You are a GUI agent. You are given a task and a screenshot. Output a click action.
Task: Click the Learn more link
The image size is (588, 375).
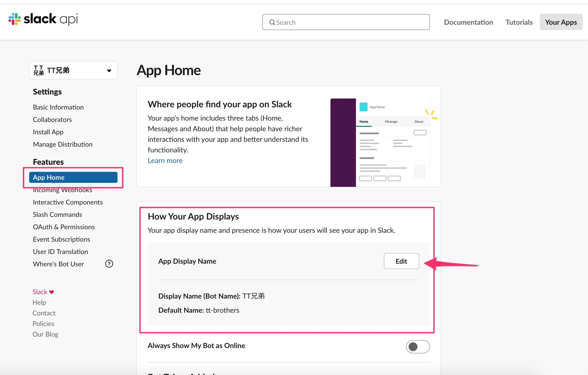tap(165, 160)
